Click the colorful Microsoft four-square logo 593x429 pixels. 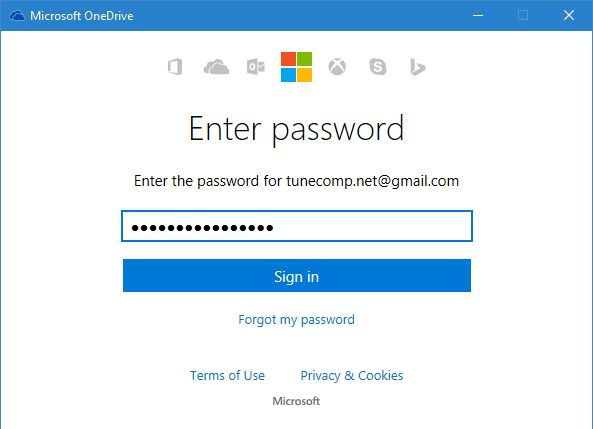(296, 67)
